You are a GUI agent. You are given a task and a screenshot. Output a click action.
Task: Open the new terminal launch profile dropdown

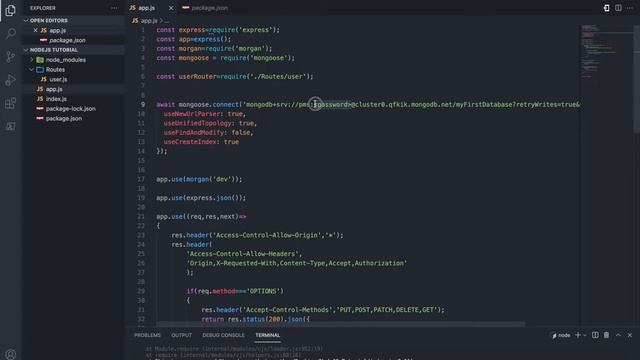click(585, 335)
